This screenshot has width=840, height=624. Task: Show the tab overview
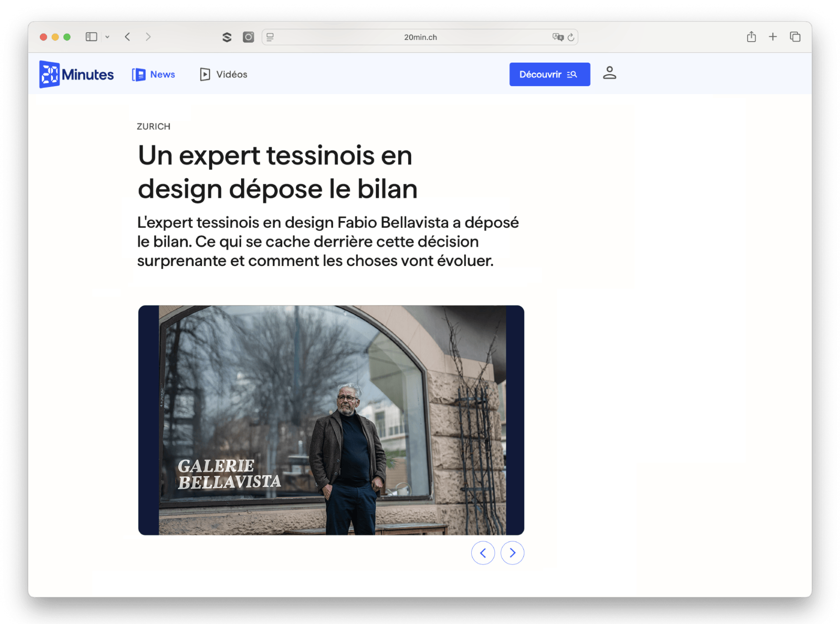click(794, 37)
